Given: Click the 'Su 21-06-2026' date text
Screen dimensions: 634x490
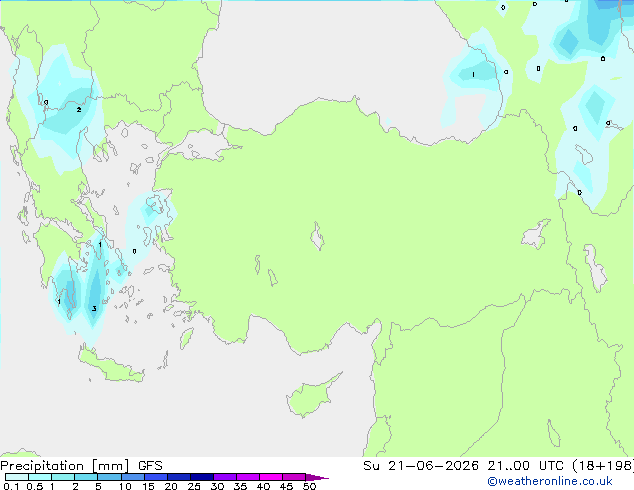Looking at the screenshot, I should 421,466.
